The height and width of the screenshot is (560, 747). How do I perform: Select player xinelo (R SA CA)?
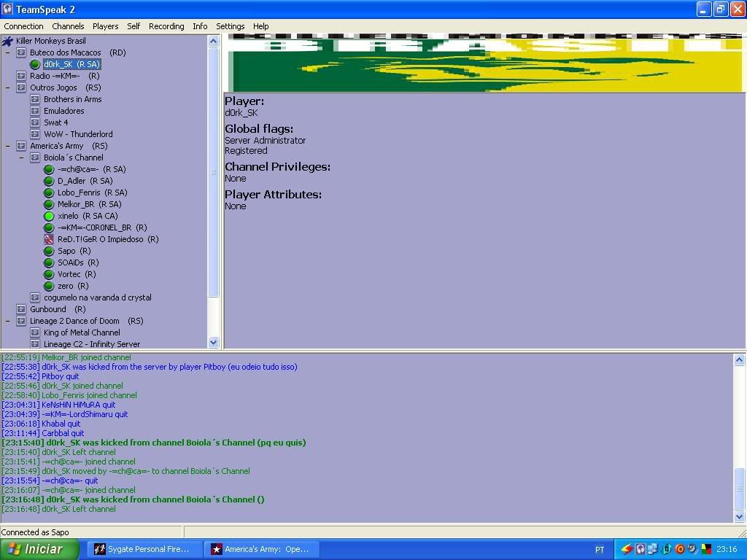click(88, 216)
